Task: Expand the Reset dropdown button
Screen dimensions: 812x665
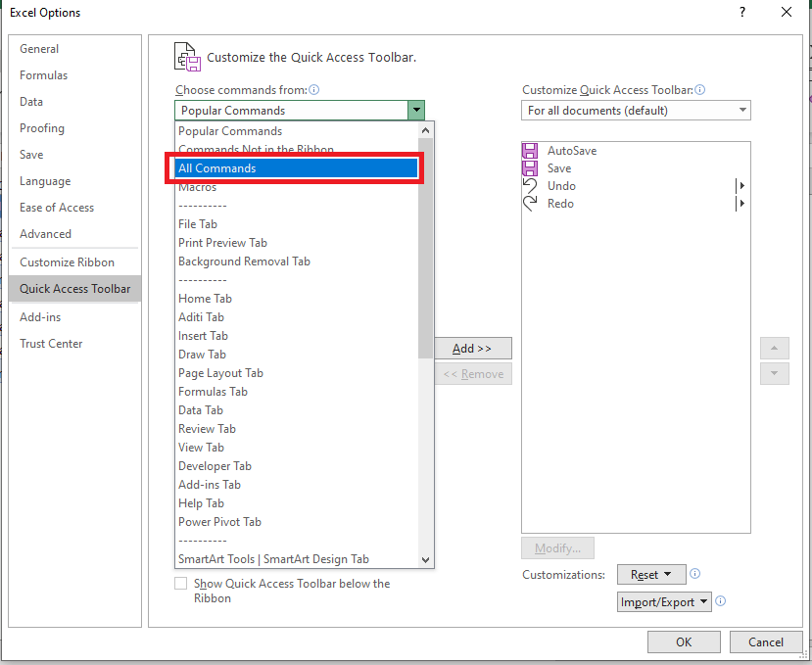Action: click(x=651, y=574)
